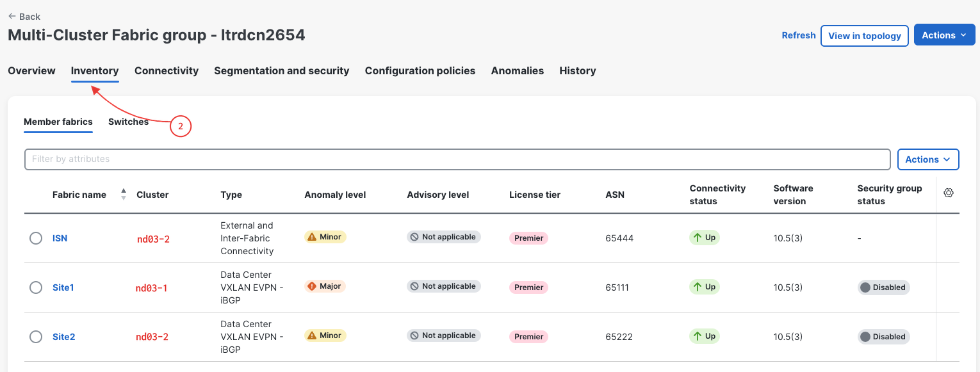Open the Connectivity tab
This screenshot has height=372, width=980.
(x=167, y=70)
